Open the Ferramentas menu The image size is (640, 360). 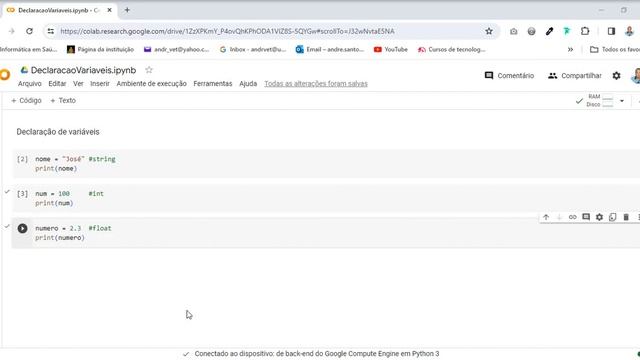pyautogui.click(x=213, y=84)
